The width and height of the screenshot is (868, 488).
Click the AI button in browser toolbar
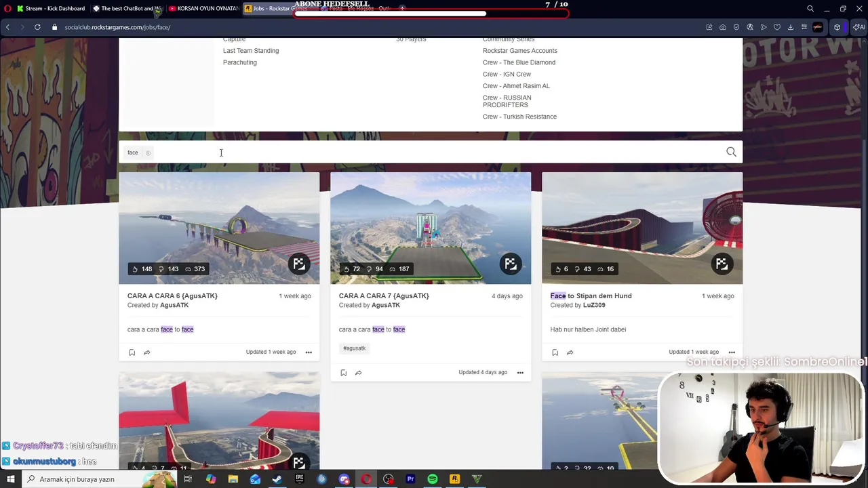point(859,27)
